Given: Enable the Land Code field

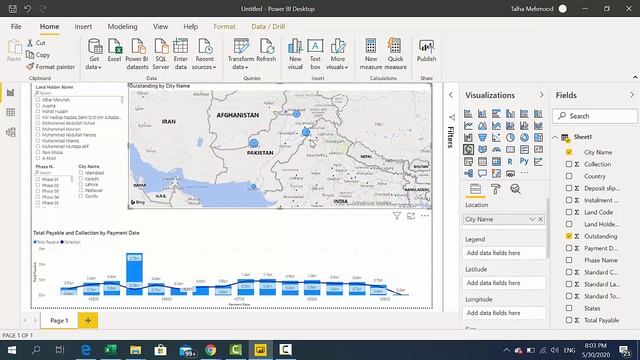Looking at the screenshot, I should 569,212.
